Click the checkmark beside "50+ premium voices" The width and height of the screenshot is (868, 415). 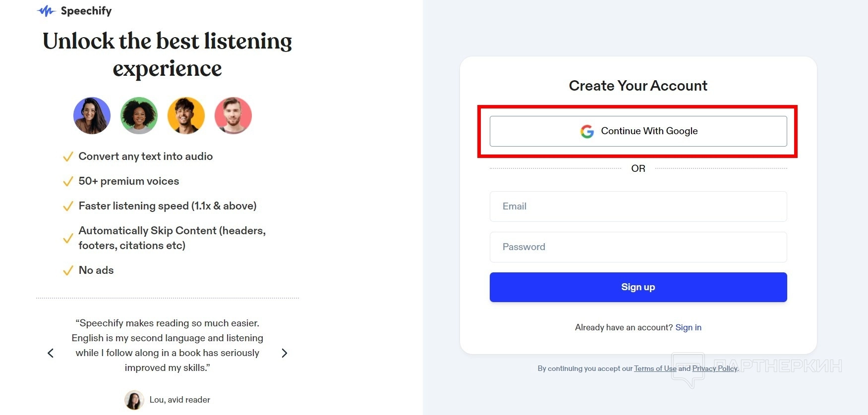tap(68, 182)
